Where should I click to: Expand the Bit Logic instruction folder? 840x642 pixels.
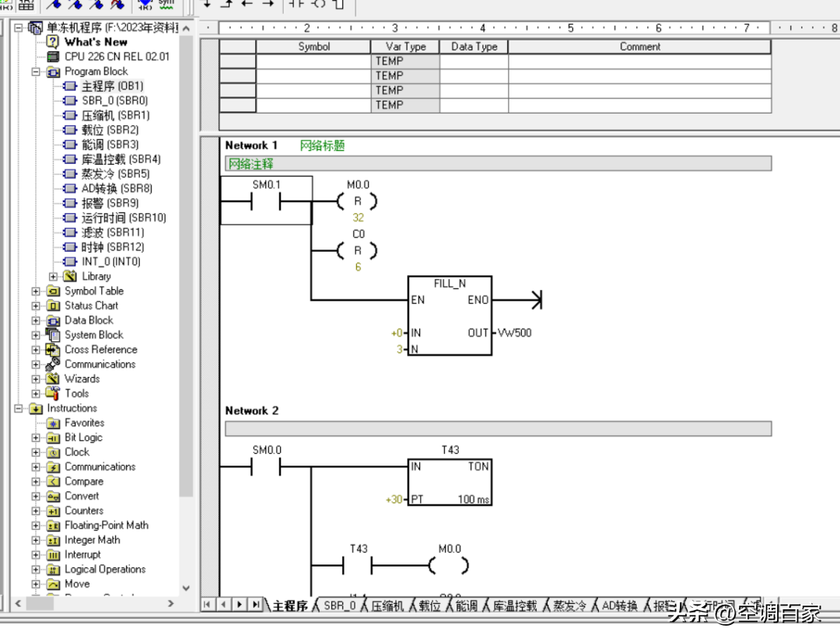point(36,438)
